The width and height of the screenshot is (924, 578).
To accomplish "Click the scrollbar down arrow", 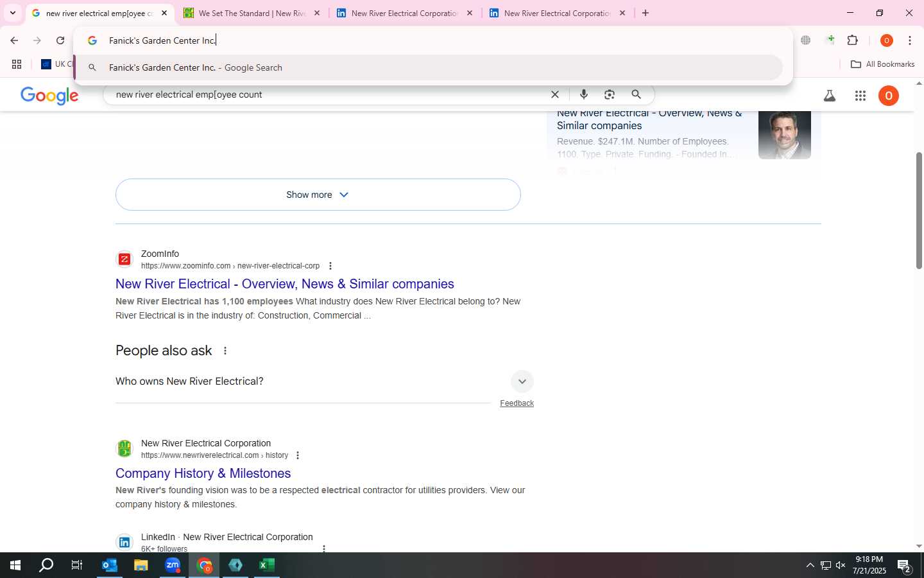I will tap(919, 547).
